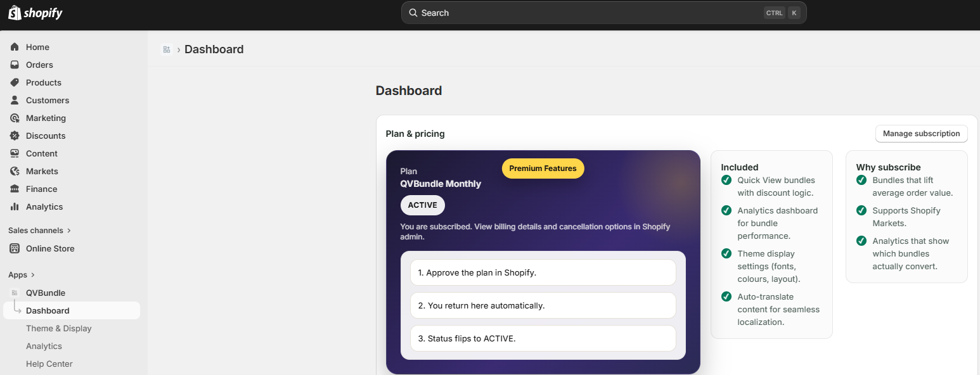Select the Orders inbox icon
Viewport: 980px width, 375px height.
pos(15,65)
